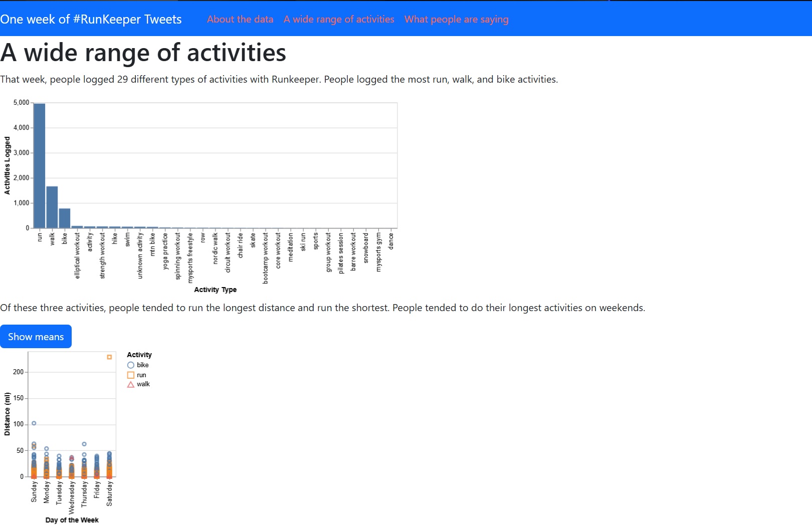Image resolution: width=812 pixels, height=526 pixels.
Task: Click the 'nordic walk' axis label
Action: tap(215, 248)
